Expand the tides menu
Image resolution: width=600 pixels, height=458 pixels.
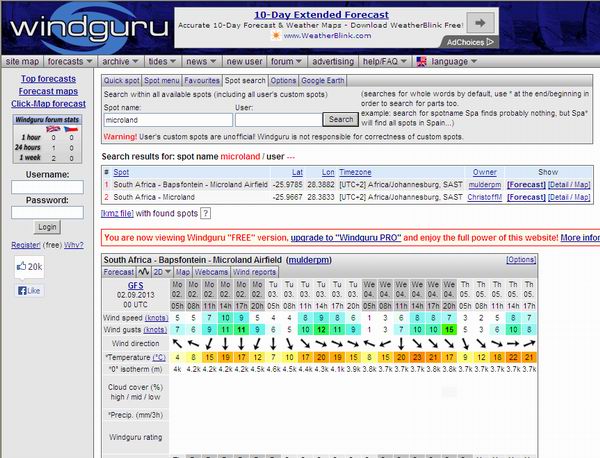pos(162,62)
